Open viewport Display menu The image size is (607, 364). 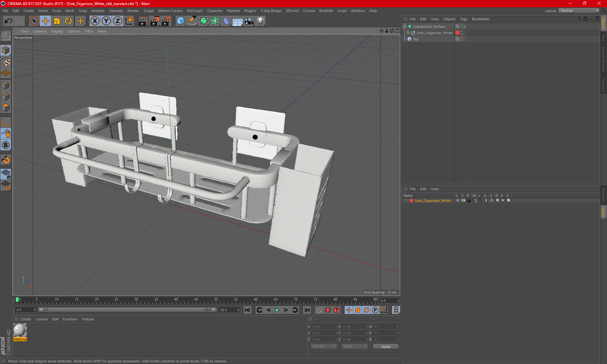point(57,31)
